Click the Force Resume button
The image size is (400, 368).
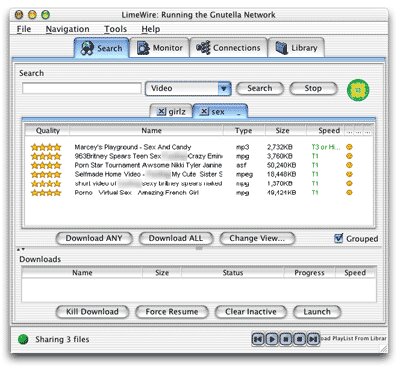[x=172, y=312]
